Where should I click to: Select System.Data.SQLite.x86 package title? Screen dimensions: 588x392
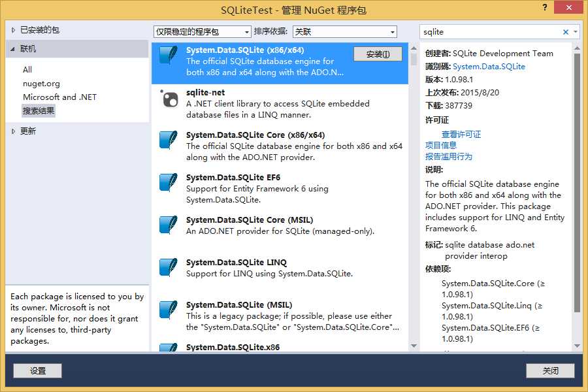[233, 348]
